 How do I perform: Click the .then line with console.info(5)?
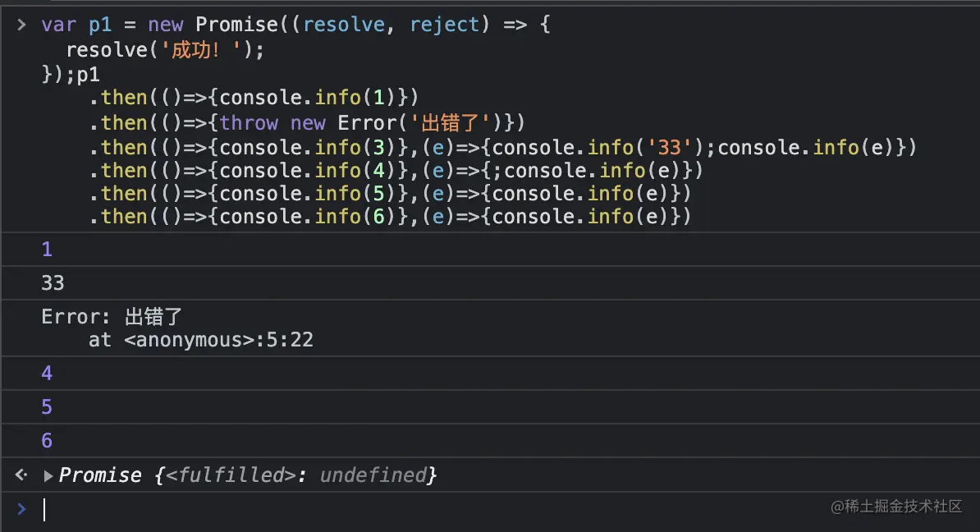[x=390, y=194]
